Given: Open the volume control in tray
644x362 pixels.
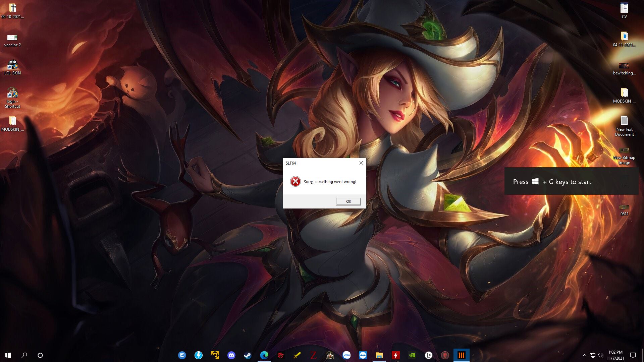Looking at the screenshot, I should point(600,355).
